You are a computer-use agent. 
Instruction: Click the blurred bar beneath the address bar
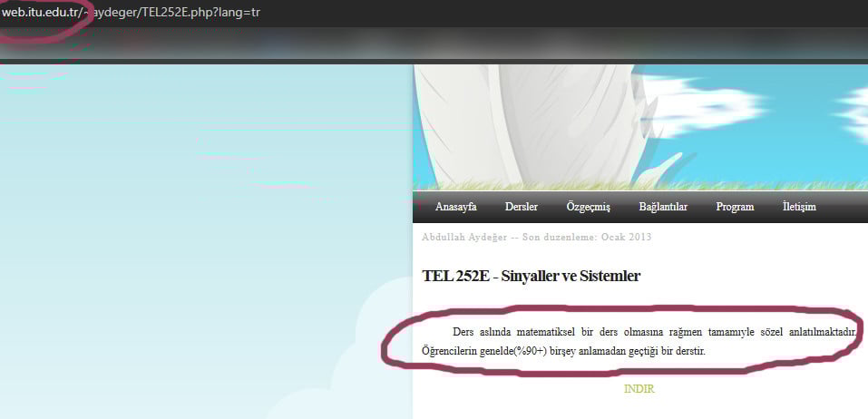pyautogui.click(x=435, y=44)
